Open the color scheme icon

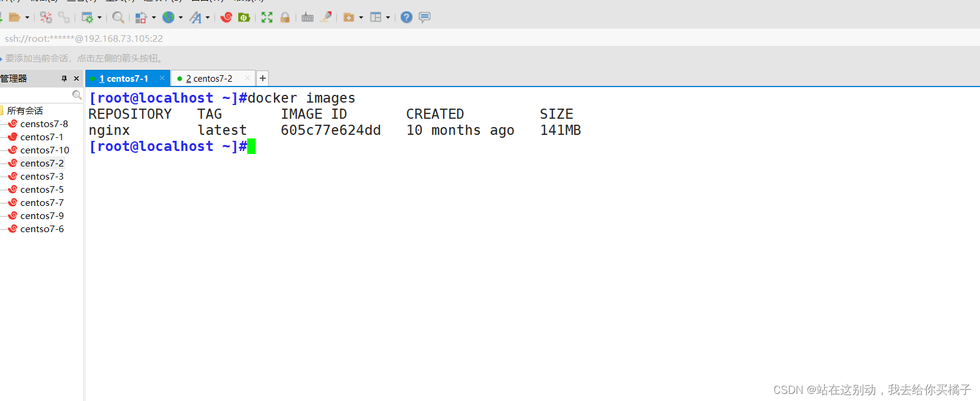pyautogui.click(x=141, y=17)
